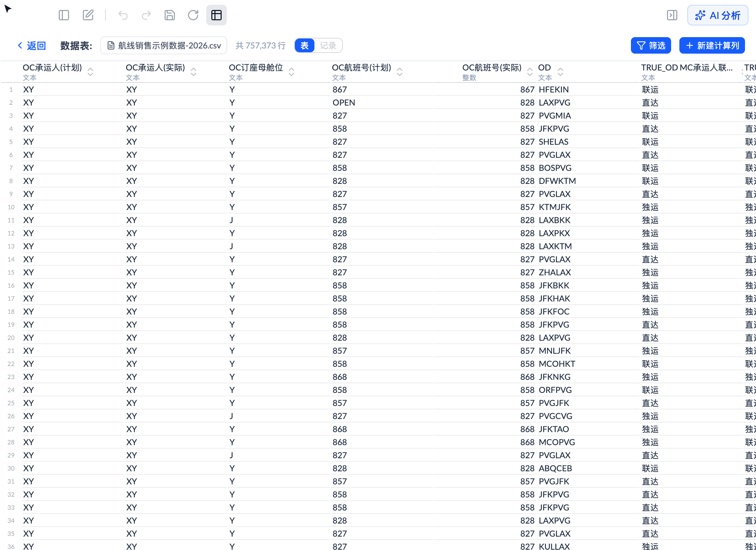This screenshot has height=550, width=756.
Task: Open the AI 分析 panel
Action: pos(718,15)
